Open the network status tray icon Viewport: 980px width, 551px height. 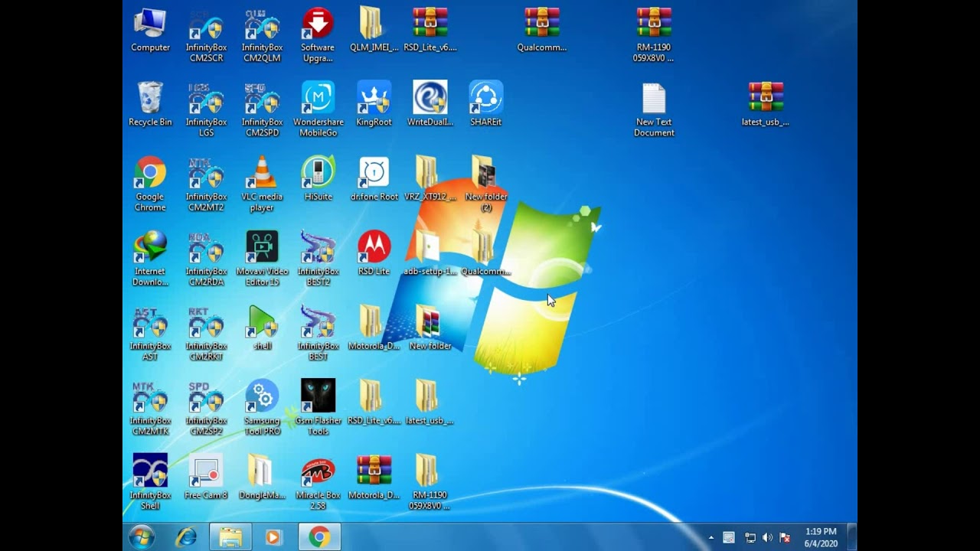click(x=750, y=538)
